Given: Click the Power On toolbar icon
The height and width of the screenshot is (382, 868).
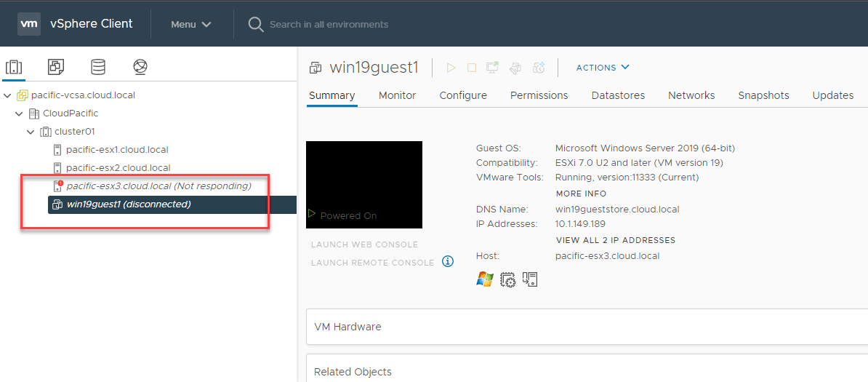Looking at the screenshot, I should tap(451, 68).
